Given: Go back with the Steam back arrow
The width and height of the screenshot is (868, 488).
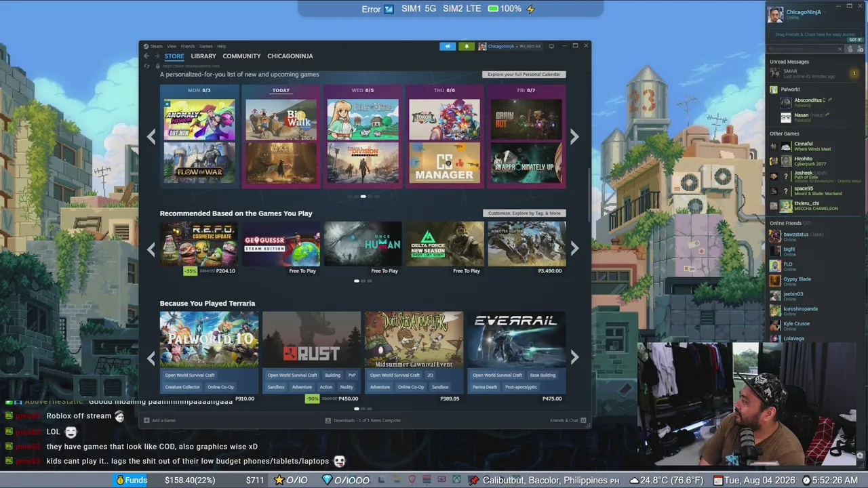Looking at the screenshot, I should [x=146, y=56].
